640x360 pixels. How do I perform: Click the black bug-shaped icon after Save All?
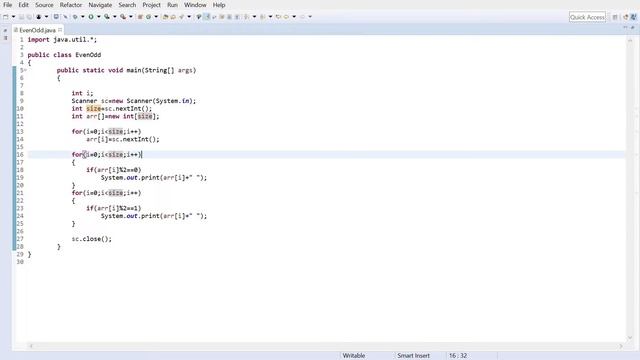coord(38,17)
